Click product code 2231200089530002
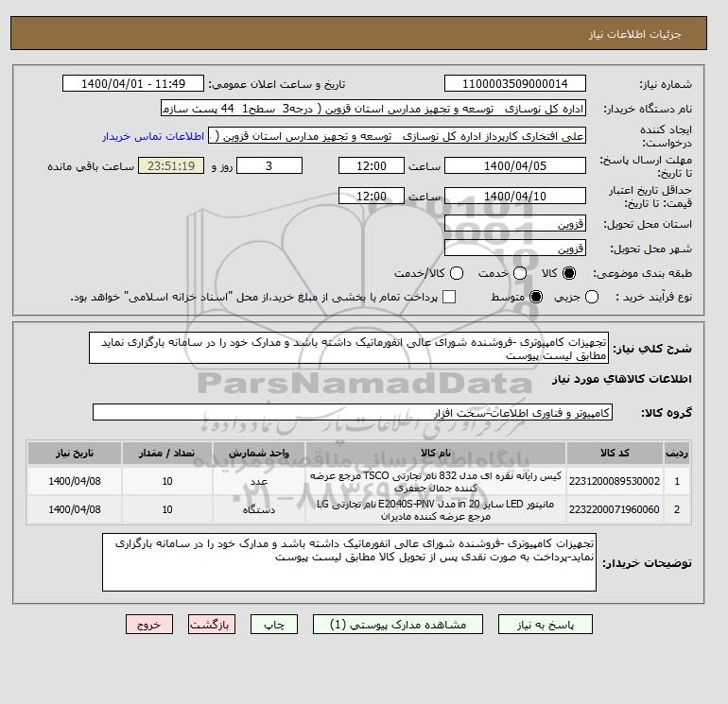This screenshot has height=704, width=728. click(x=615, y=481)
